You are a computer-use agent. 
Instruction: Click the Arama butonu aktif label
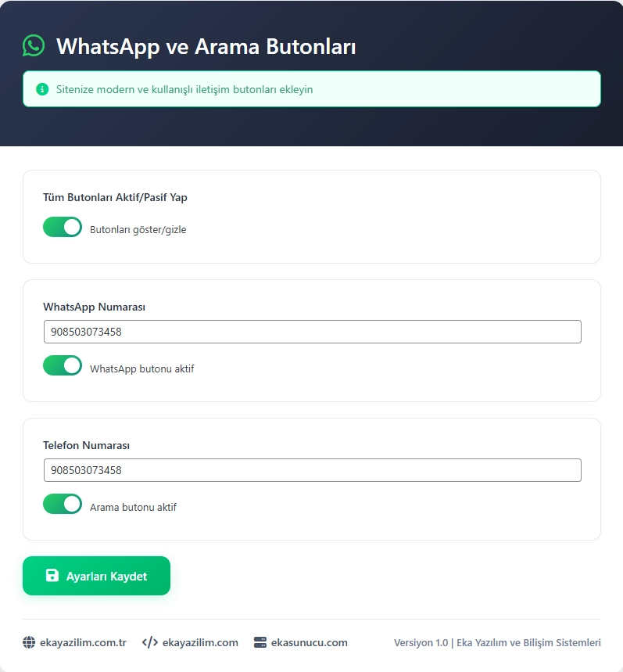pos(133,507)
